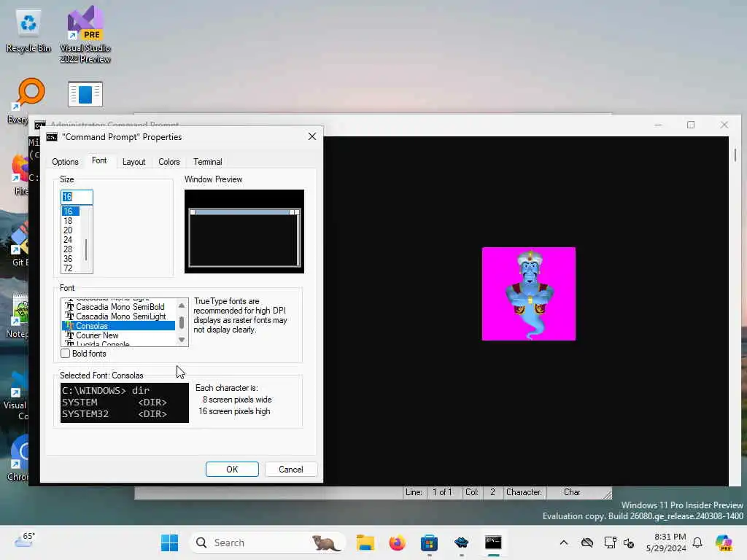Image resolution: width=747 pixels, height=560 pixels.
Task: Open Microsoft Store from the taskbar
Action: point(429,542)
